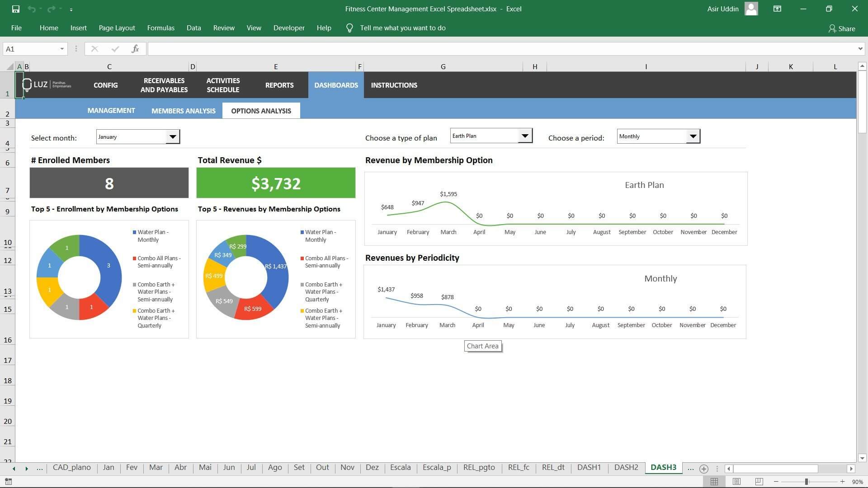Click the Undo icon
868x488 pixels.
[33, 9]
